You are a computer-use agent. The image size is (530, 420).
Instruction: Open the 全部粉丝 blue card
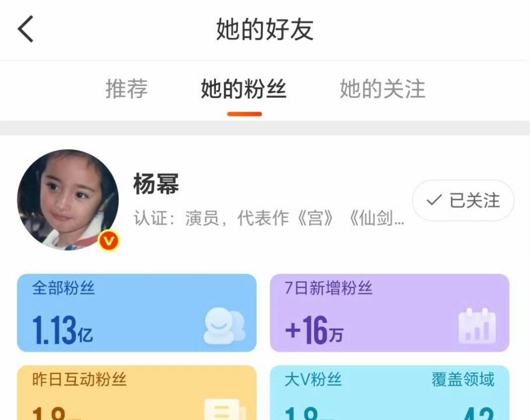click(x=136, y=313)
